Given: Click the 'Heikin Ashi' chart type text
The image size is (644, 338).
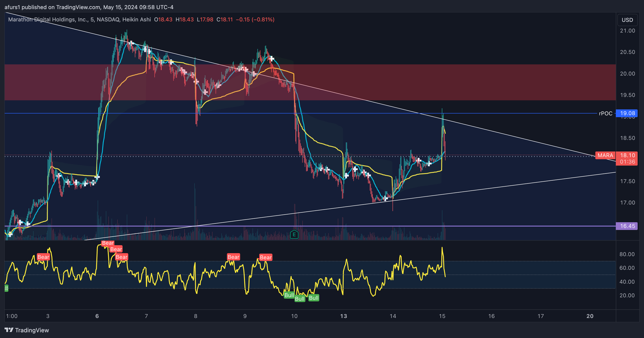Looking at the screenshot, I should click(136, 20).
